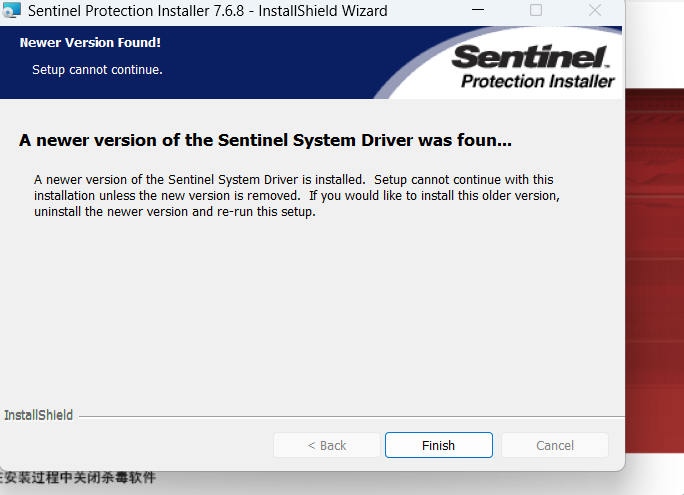Click the Chinese text below the dialog
The height and width of the screenshot is (495, 684).
click(x=80, y=478)
